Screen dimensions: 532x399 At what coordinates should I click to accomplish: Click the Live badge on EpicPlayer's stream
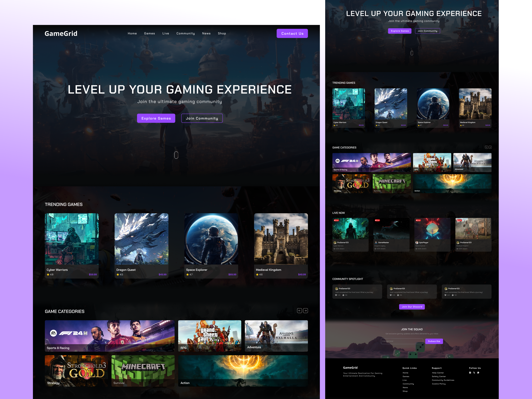tap(418, 220)
